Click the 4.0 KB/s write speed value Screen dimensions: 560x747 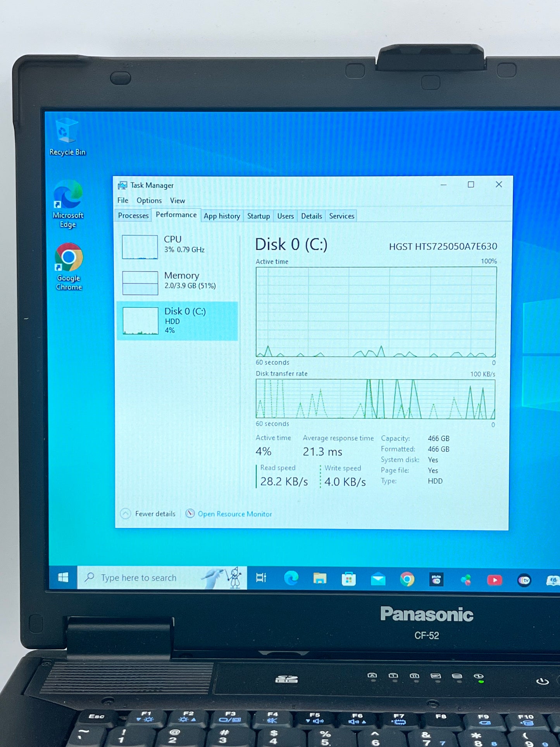coord(345,482)
